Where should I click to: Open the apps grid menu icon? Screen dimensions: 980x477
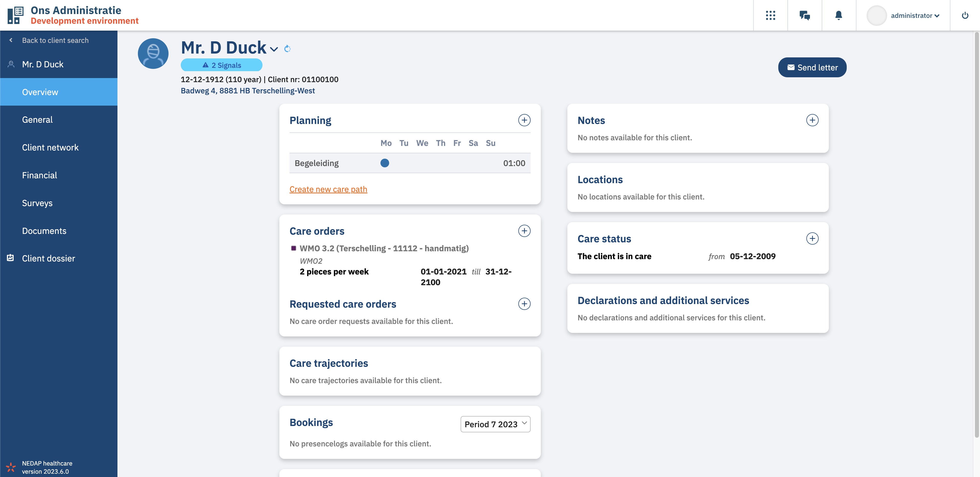(x=770, y=15)
